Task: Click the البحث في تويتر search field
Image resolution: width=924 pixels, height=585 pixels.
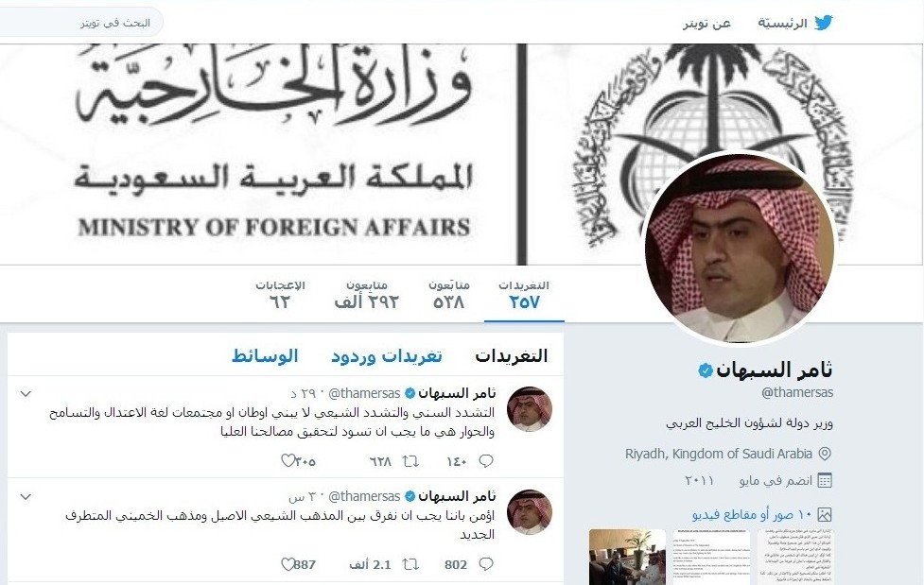Action: tap(80, 23)
